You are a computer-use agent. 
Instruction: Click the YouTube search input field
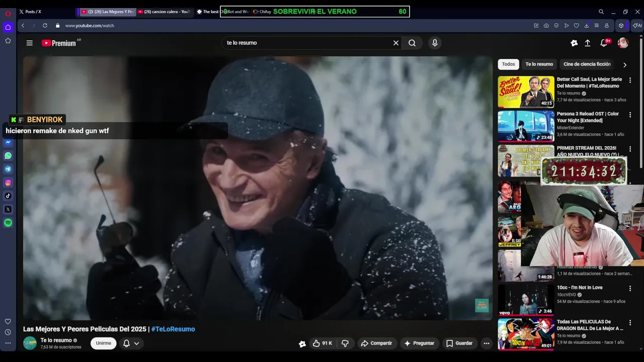coord(307,43)
